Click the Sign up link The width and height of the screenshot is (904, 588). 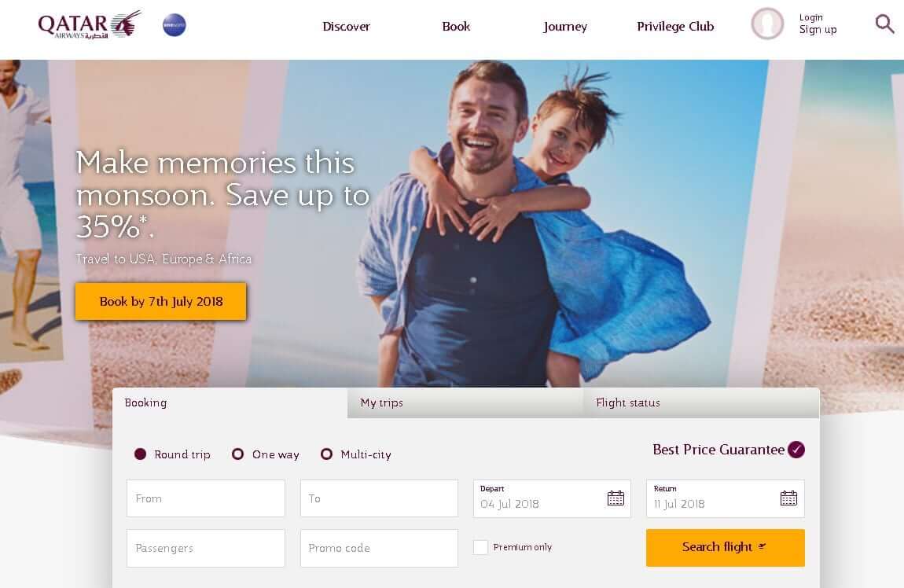(818, 30)
